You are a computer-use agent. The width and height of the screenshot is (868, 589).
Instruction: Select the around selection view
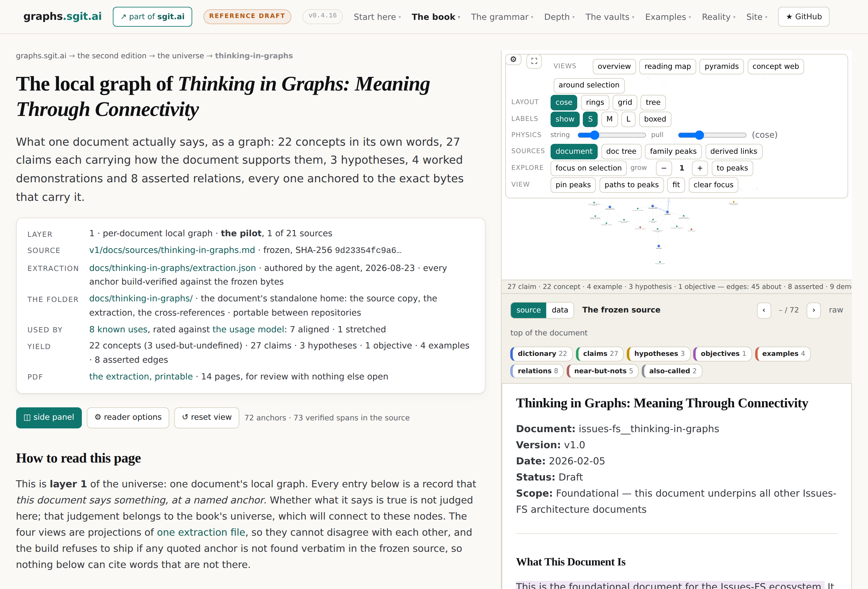(589, 85)
